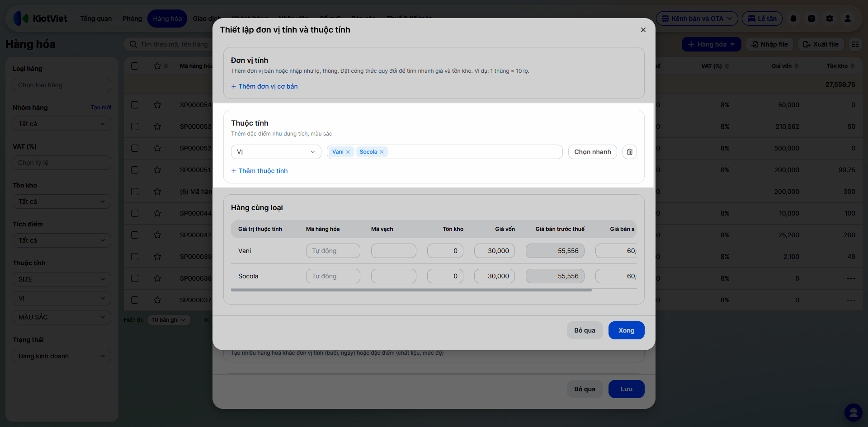The image size is (868, 427).
Task: Open the MÀU SẮC attribute filter
Action: point(62,317)
